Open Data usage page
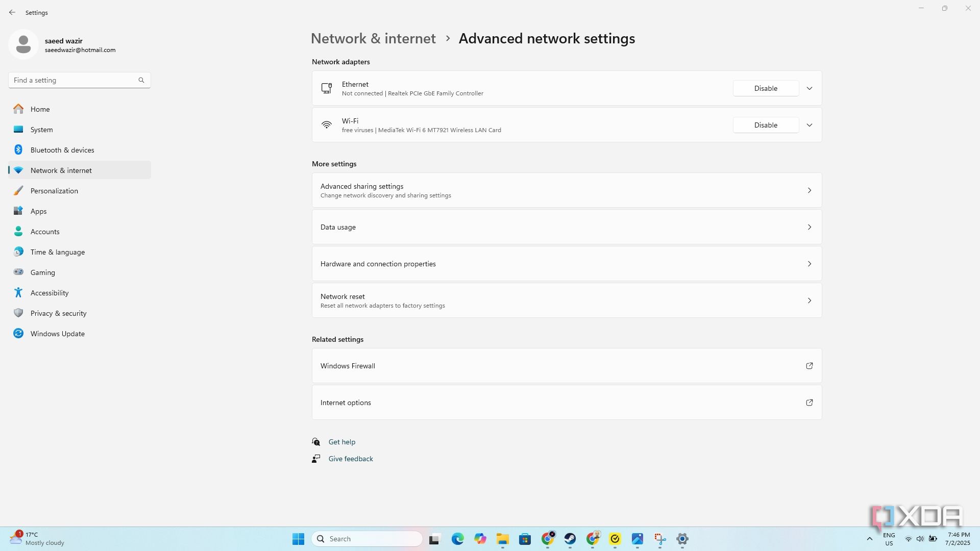 click(567, 227)
